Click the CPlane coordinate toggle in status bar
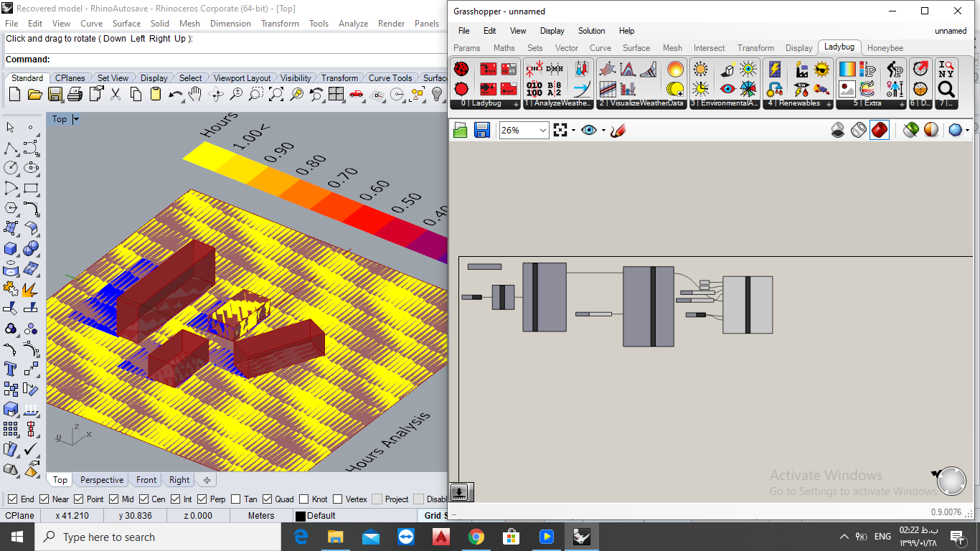Viewport: 980px width, 551px height. click(19, 516)
